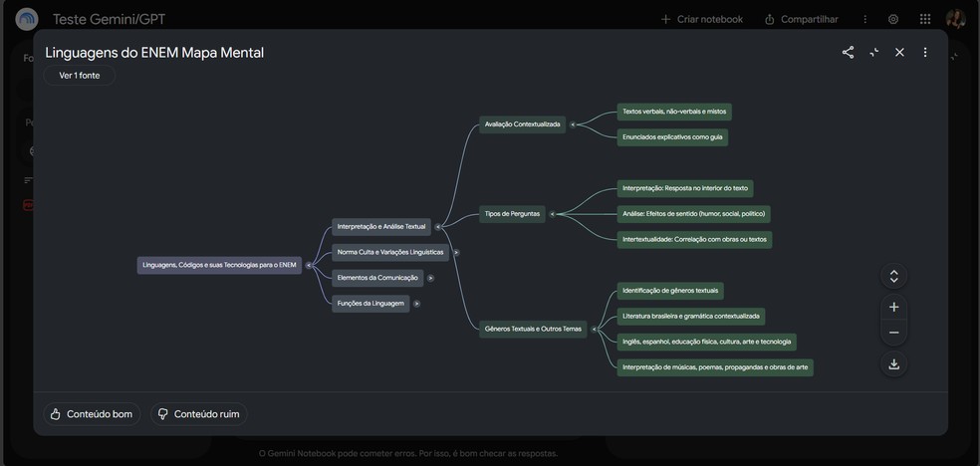This screenshot has width=980, height=466.
Task: Collapse the root node Linguagens, Códigos chevron
Action: point(308,266)
